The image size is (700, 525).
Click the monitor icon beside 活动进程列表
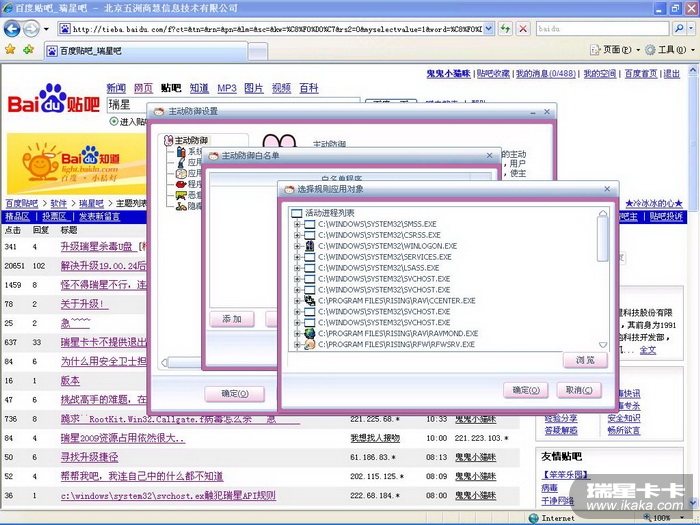(x=297, y=213)
